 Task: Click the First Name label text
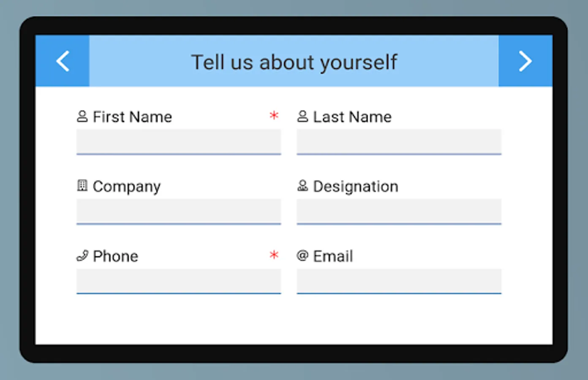click(x=132, y=117)
